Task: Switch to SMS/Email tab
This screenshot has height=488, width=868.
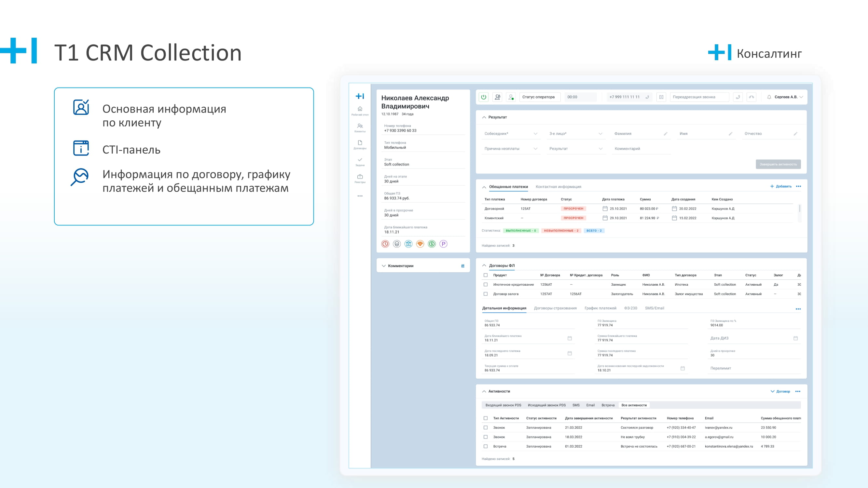Action: (x=654, y=308)
